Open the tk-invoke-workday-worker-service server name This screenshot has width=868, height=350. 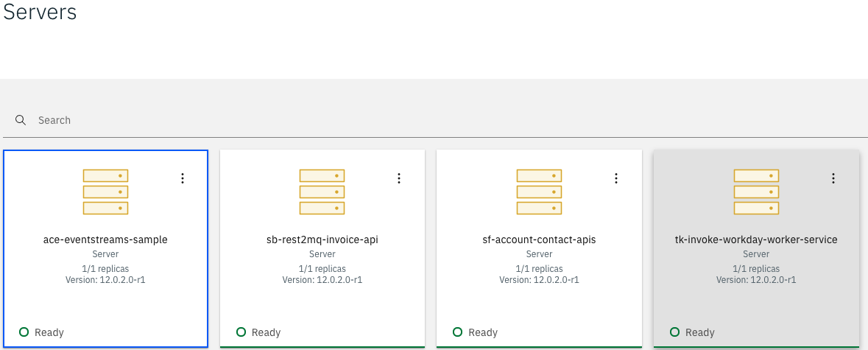point(756,239)
